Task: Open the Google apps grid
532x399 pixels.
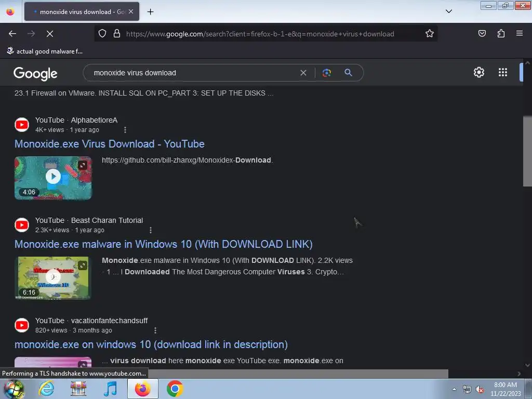Action: point(503,72)
